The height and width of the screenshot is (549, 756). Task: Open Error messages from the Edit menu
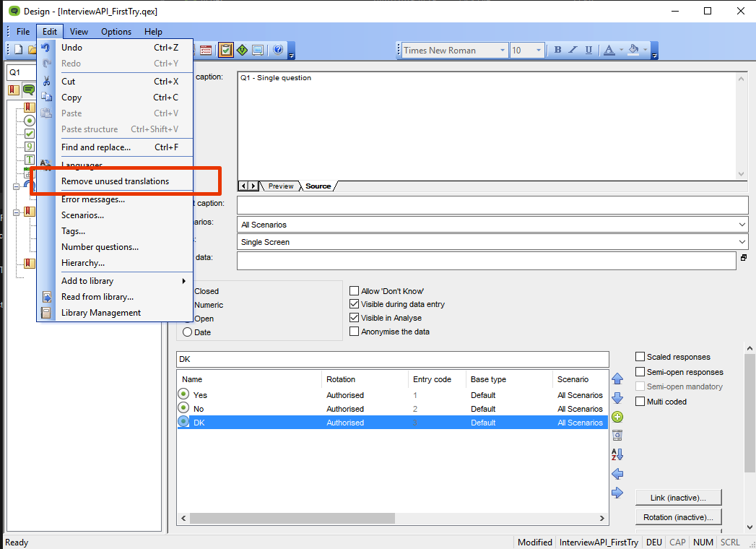click(x=116, y=199)
